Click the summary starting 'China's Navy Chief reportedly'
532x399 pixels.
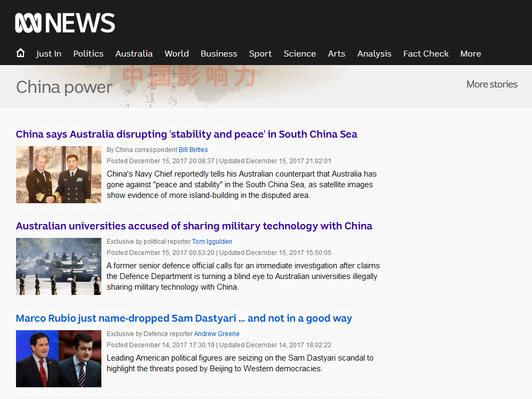point(242,185)
